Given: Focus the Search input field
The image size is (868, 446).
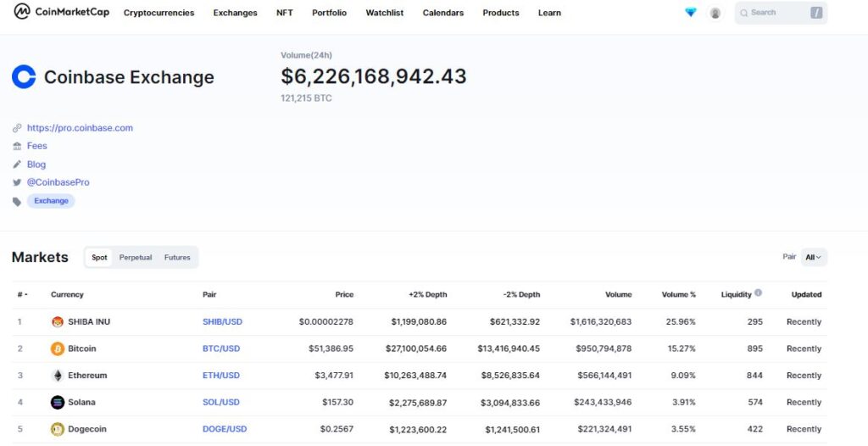Looking at the screenshot, I should 781,13.
